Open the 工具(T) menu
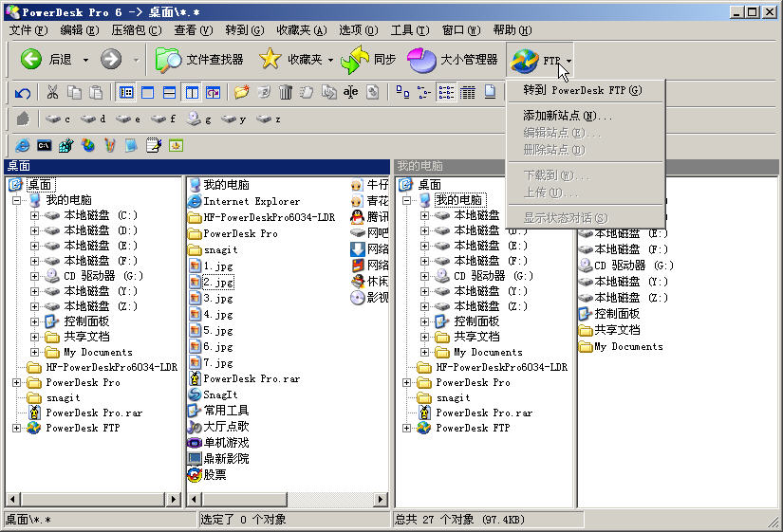This screenshot has width=783, height=532. [409, 30]
